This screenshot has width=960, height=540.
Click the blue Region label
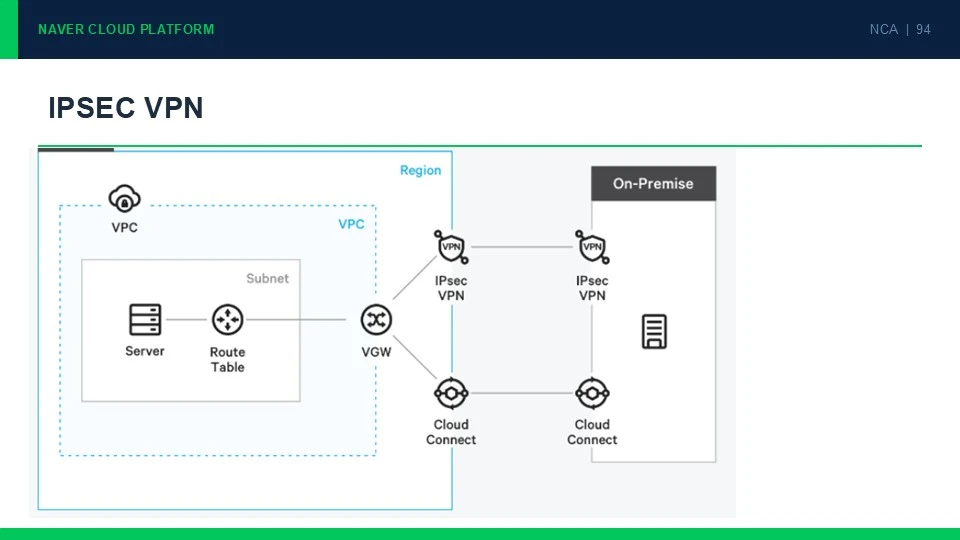point(421,170)
